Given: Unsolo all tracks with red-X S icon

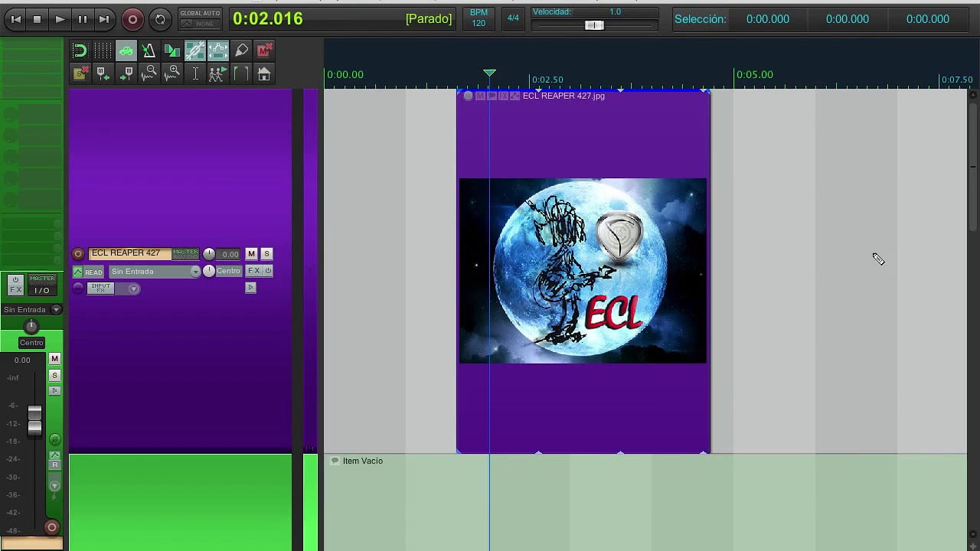Looking at the screenshot, I should (80, 73).
